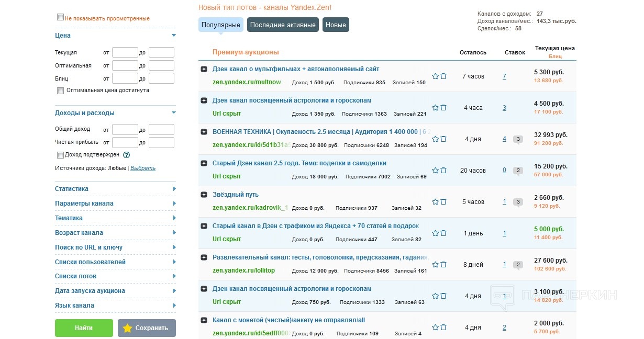Click the green Найти button
Screen dimensions: 644x339
pos(84,328)
